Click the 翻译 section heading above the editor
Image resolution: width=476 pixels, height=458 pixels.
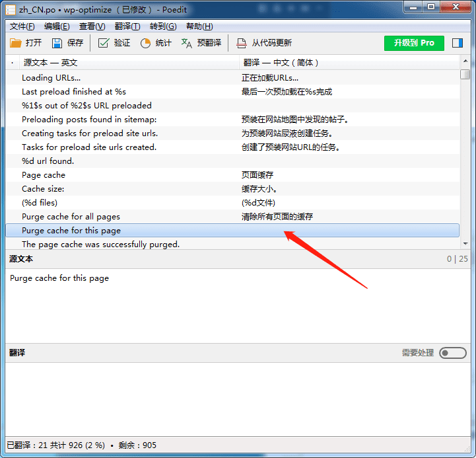[x=17, y=353]
